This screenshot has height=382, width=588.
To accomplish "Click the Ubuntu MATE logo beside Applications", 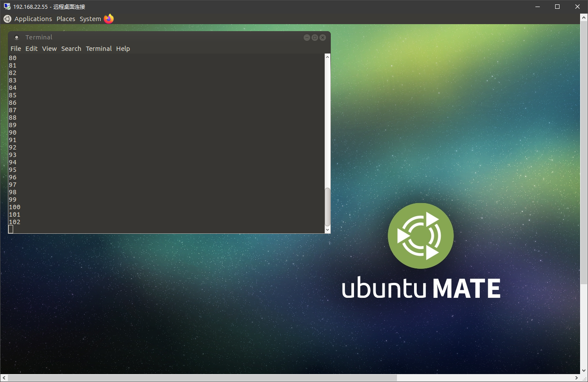I will (7, 19).
